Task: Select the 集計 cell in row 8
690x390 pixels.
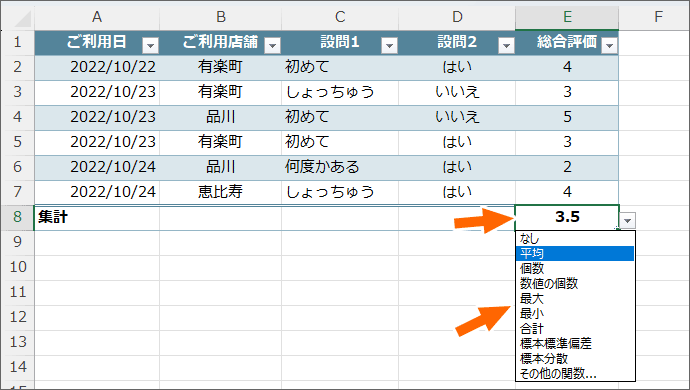Action: 97,217
